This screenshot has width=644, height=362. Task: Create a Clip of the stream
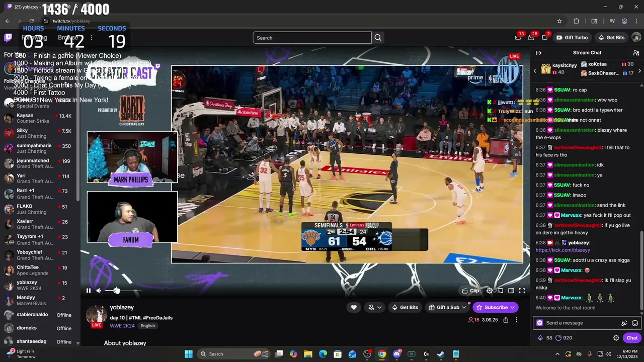click(x=471, y=291)
